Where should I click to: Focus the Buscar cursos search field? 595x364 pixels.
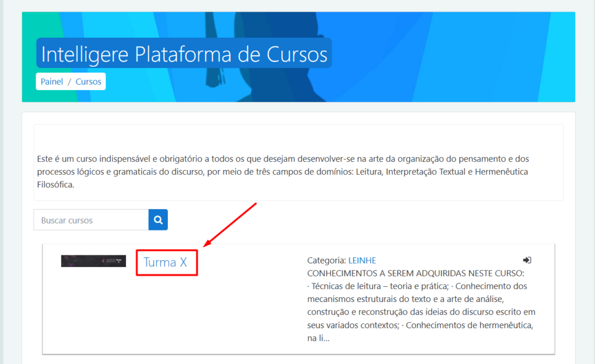(91, 220)
